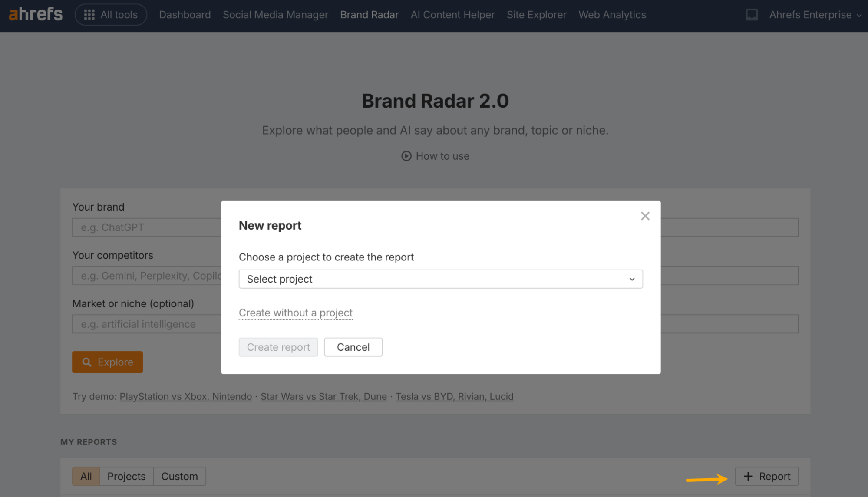Click the Create report button
This screenshot has width=868, height=497.
coord(278,347)
